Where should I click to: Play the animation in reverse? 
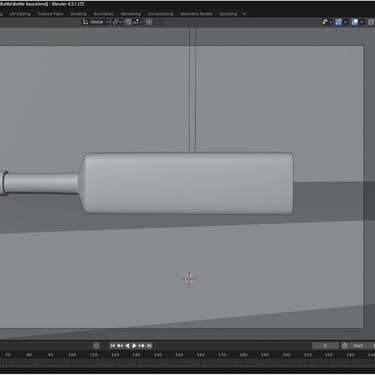pyautogui.click(x=127, y=346)
